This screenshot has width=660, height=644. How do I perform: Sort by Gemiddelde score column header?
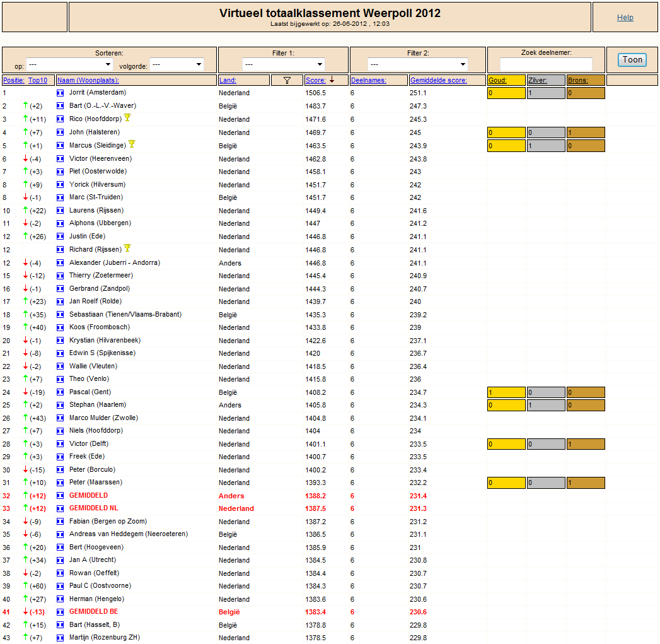click(x=438, y=81)
